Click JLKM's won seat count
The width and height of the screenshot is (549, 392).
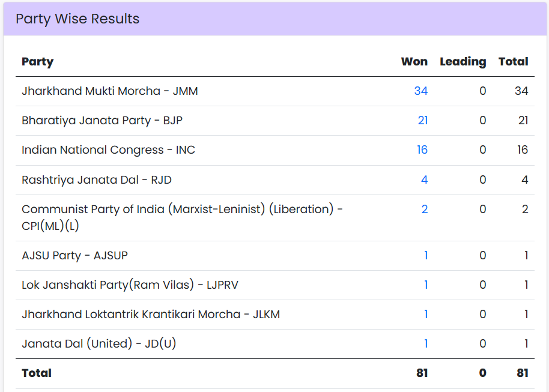pos(425,314)
